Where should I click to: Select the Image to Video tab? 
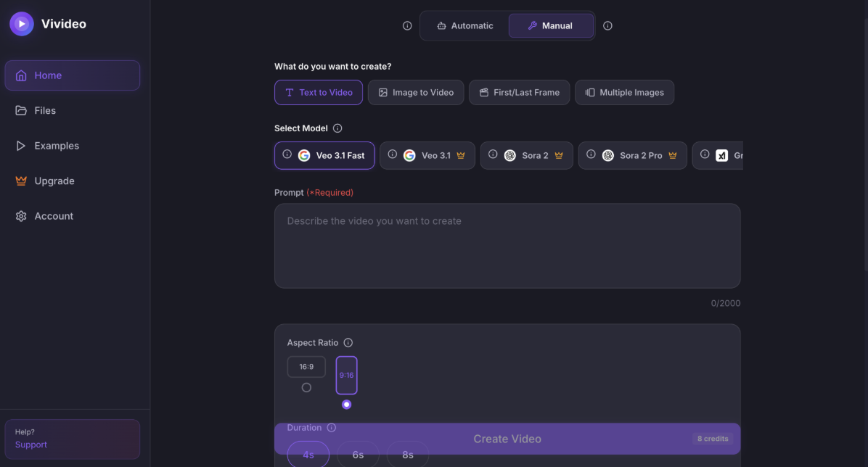coord(416,93)
